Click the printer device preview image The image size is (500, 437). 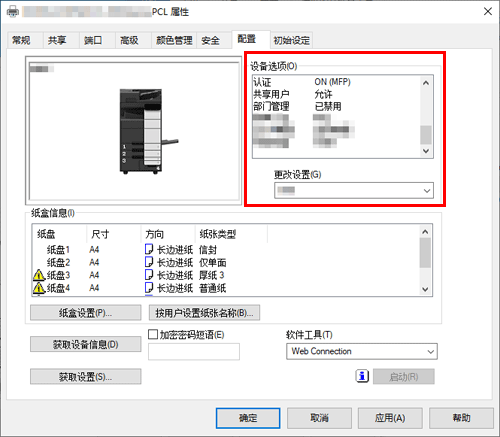[x=149, y=131]
